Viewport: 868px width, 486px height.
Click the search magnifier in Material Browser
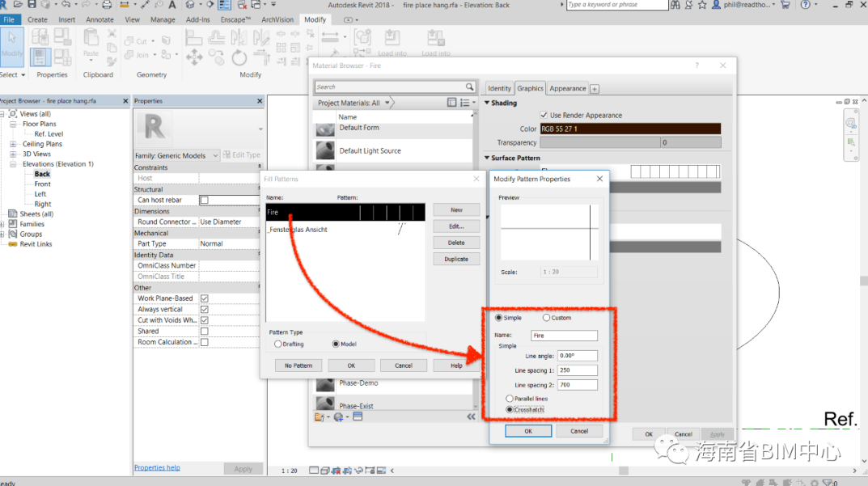pos(469,87)
